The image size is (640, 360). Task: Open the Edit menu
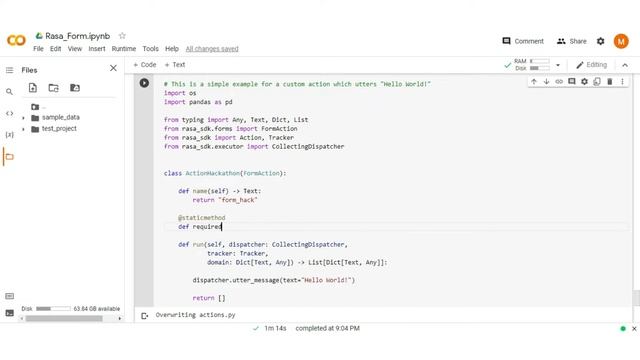pos(56,49)
